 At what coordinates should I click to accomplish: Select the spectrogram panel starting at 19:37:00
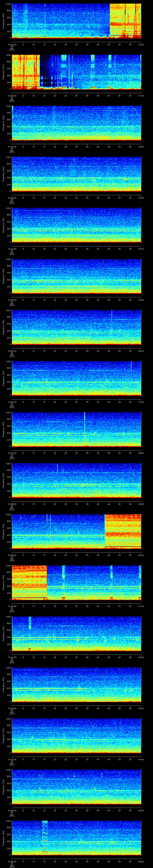(x=76, y=429)
